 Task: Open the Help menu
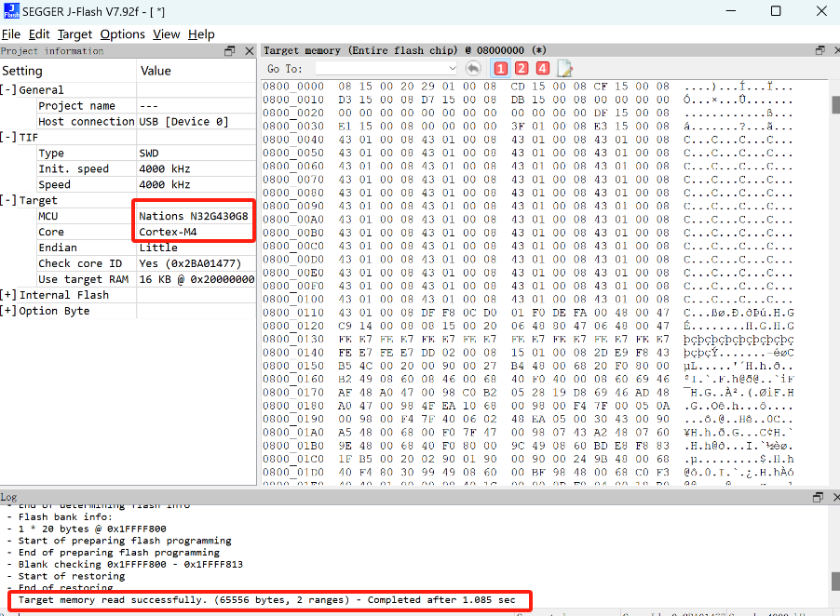[201, 34]
